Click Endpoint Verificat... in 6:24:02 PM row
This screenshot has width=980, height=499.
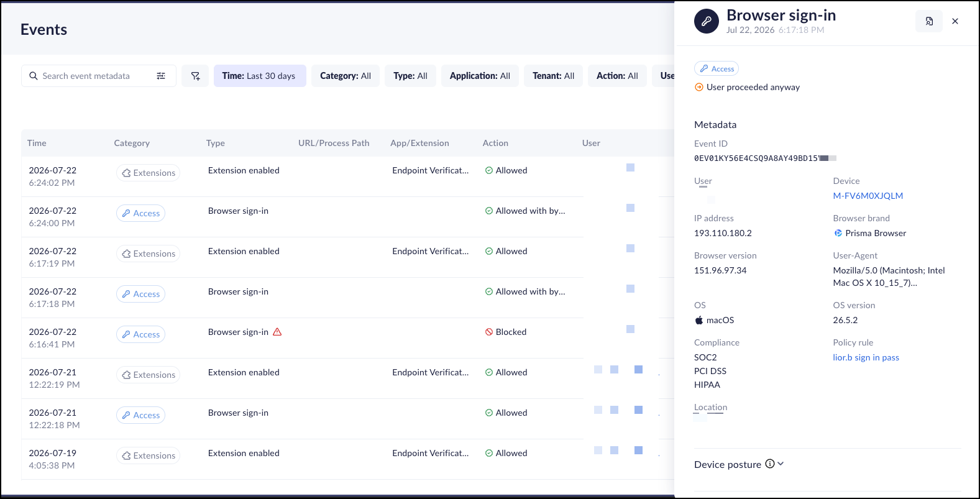tap(430, 170)
